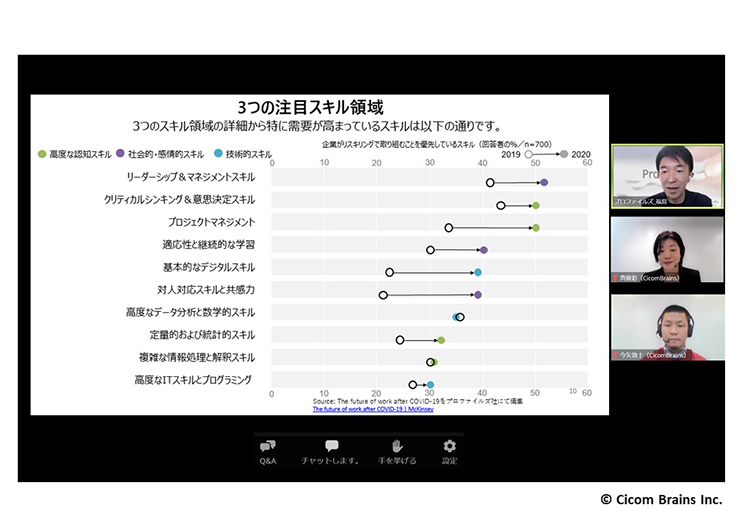Screen dimensions: 740x512
Task: Click the リーダーシップ＆マネジメントスキル row label
Action: 190,177
